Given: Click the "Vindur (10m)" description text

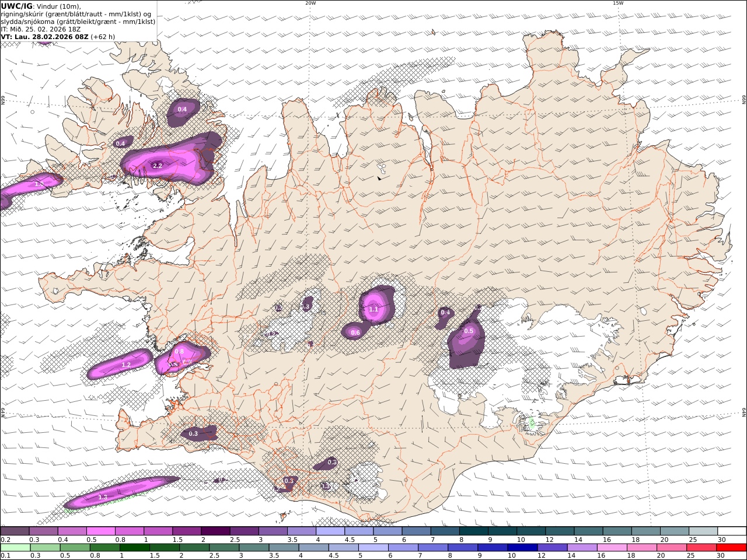Looking at the screenshot, I should click(58, 6).
